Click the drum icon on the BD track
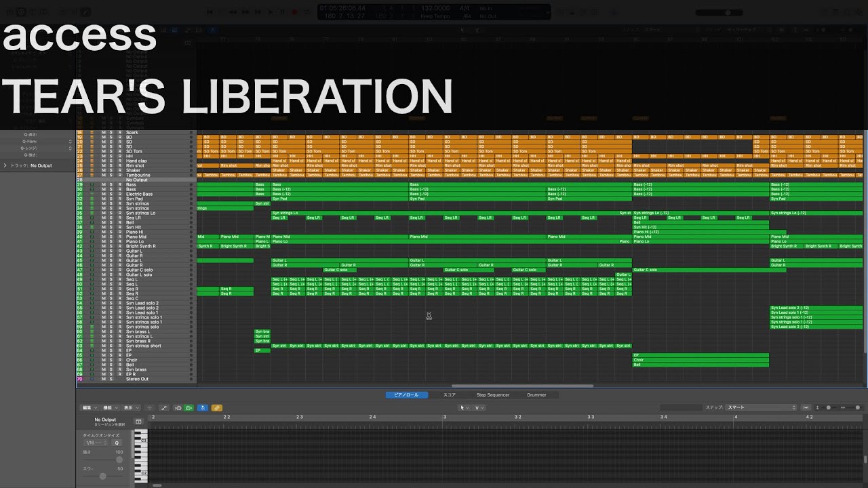 point(92,137)
